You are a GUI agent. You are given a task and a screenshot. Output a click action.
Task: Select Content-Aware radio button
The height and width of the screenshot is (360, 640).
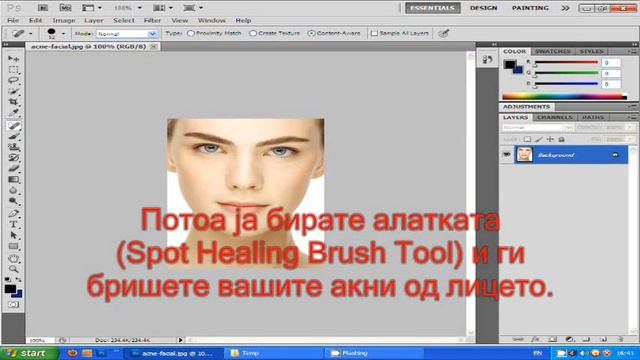(x=311, y=33)
